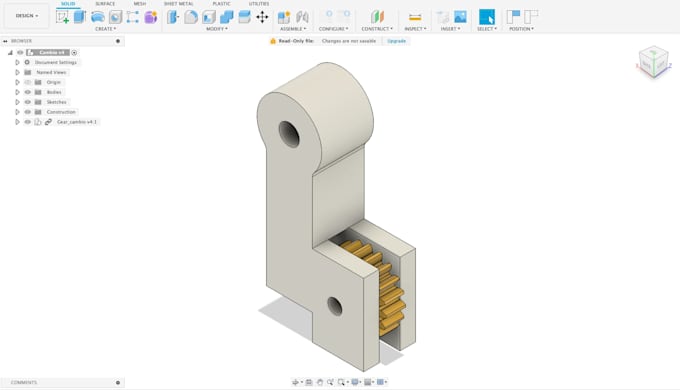Image resolution: width=680 pixels, height=390 pixels.
Task: Open the Construct dropdown menu
Action: click(x=377, y=29)
